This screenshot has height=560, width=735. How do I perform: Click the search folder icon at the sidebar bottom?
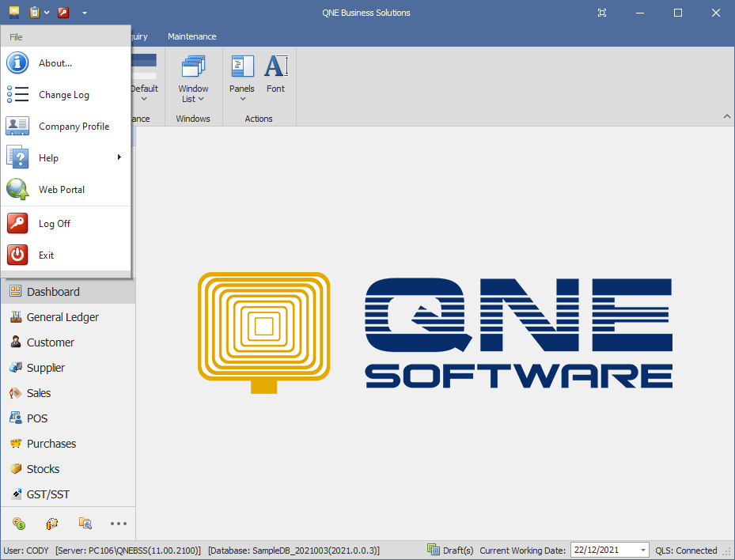point(85,524)
